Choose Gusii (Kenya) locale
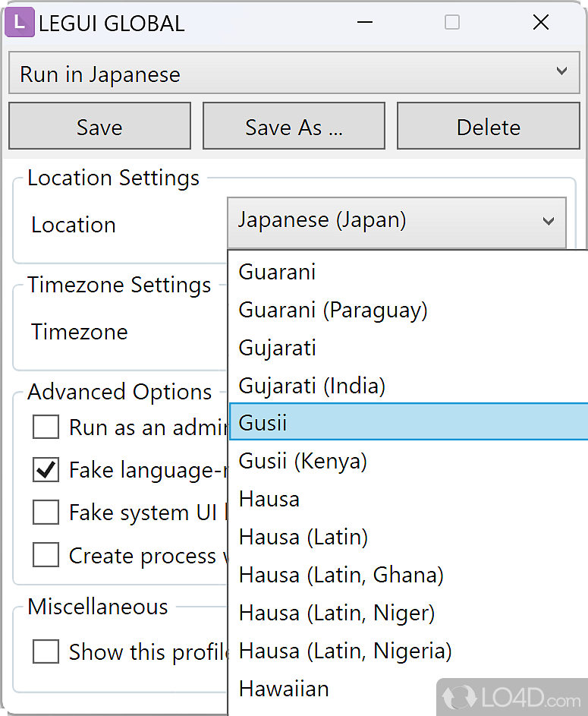Viewport: 588px width, 716px height. tap(303, 461)
